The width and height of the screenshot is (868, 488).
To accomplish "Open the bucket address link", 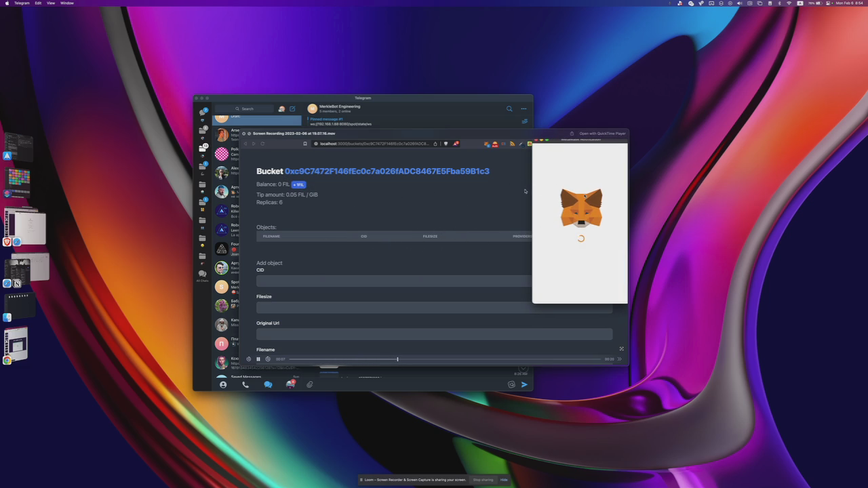I will 387,171.
